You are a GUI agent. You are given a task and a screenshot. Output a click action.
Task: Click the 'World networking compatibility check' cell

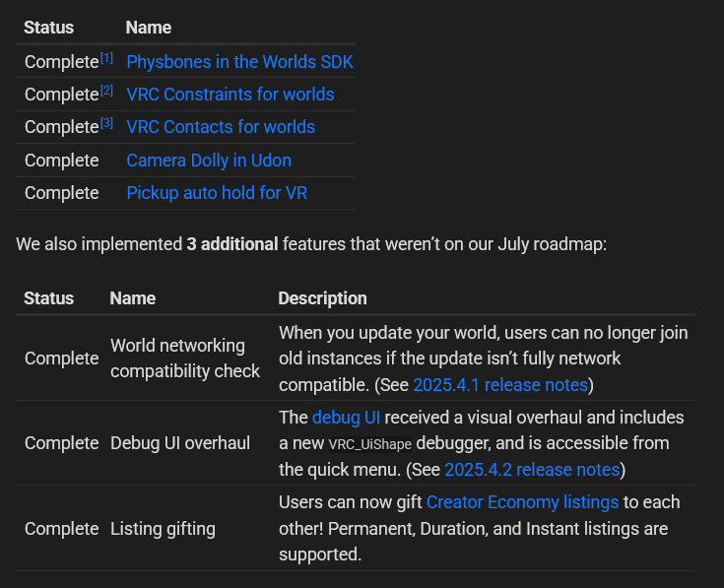[185, 359]
